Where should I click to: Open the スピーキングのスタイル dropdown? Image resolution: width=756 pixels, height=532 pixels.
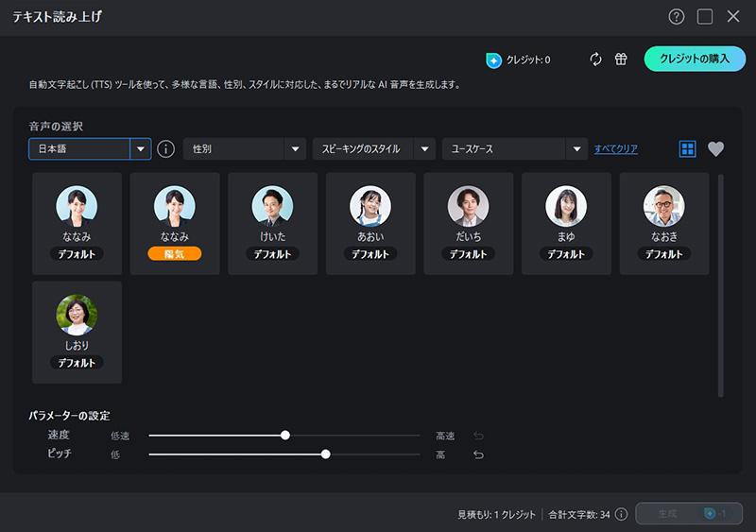click(374, 148)
